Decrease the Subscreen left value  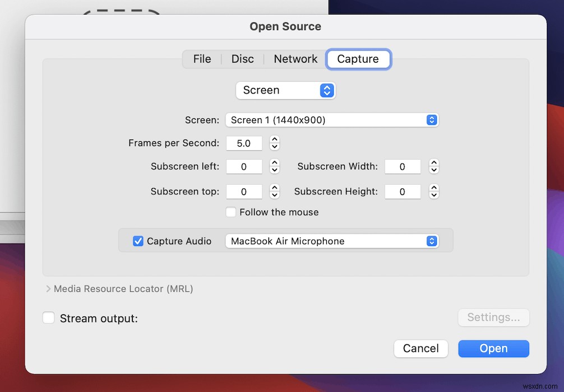(274, 170)
